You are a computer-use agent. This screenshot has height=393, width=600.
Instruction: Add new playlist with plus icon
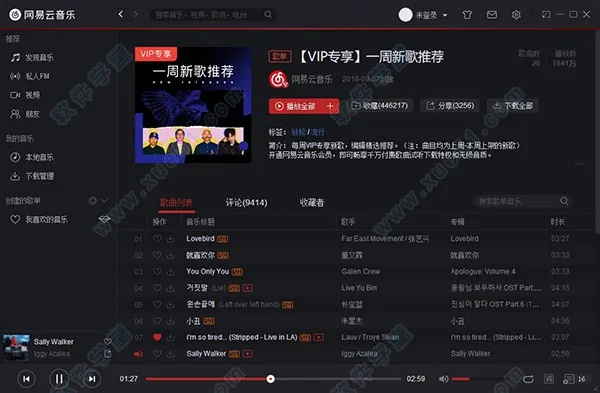click(93, 201)
